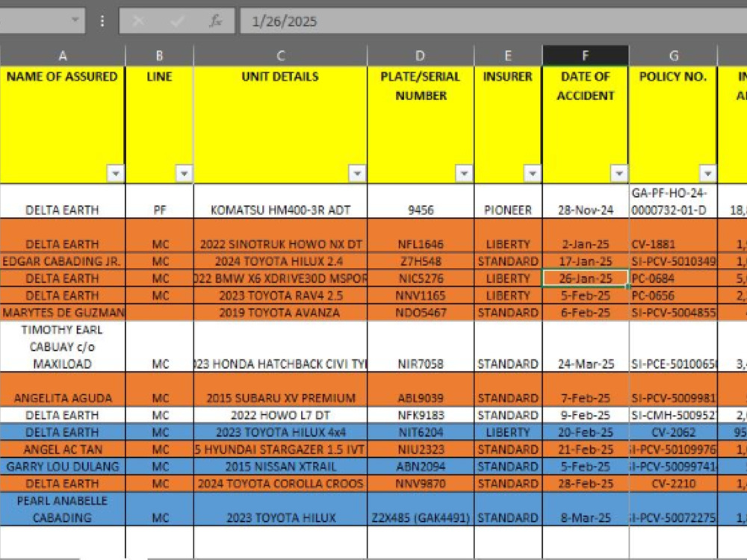This screenshot has height=560, width=747.
Task: Select plate cell NNV9870
Action: (x=420, y=483)
